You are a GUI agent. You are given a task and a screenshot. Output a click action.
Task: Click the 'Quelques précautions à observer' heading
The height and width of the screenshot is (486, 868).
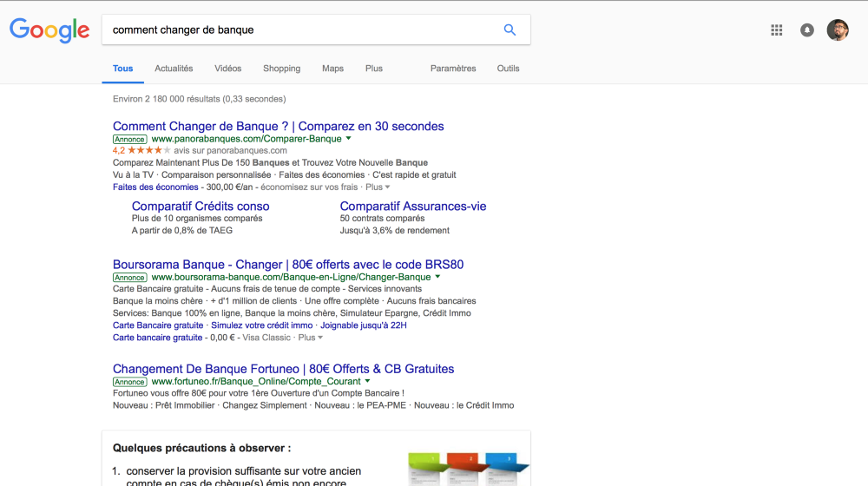point(202,448)
